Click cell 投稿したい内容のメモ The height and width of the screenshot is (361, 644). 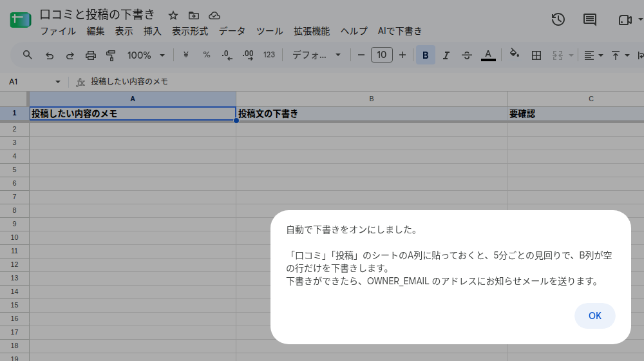point(133,113)
